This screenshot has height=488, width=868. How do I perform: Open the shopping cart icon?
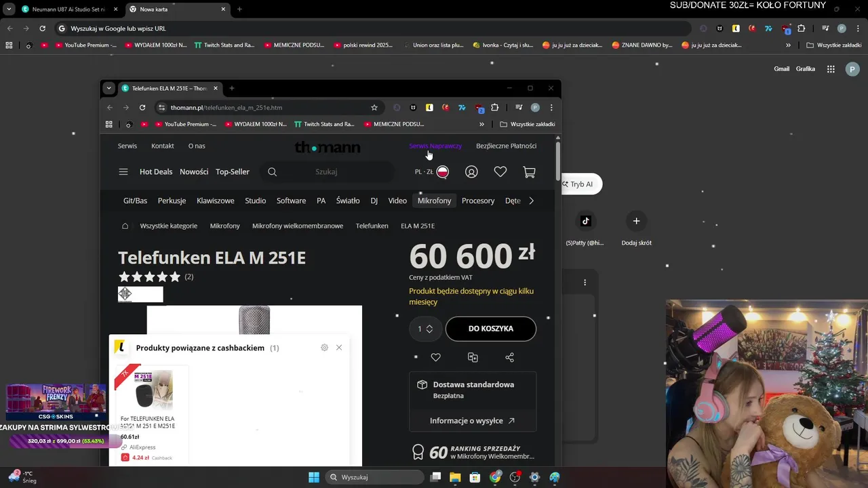coord(530,172)
